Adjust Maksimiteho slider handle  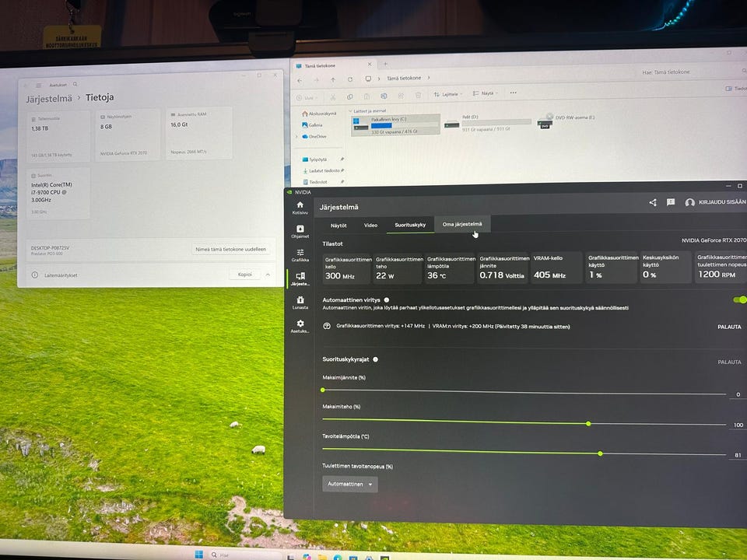click(x=588, y=423)
